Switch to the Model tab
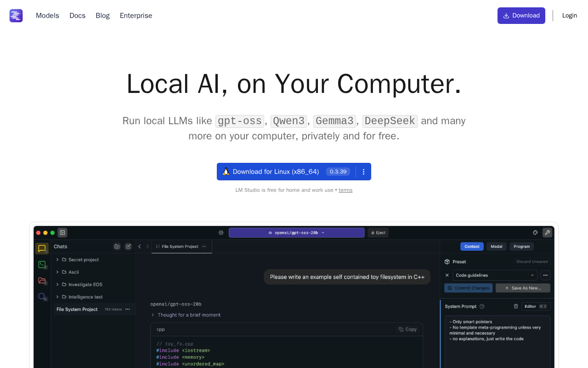Image resolution: width=588 pixels, height=368 pixels. coord(496,247)
